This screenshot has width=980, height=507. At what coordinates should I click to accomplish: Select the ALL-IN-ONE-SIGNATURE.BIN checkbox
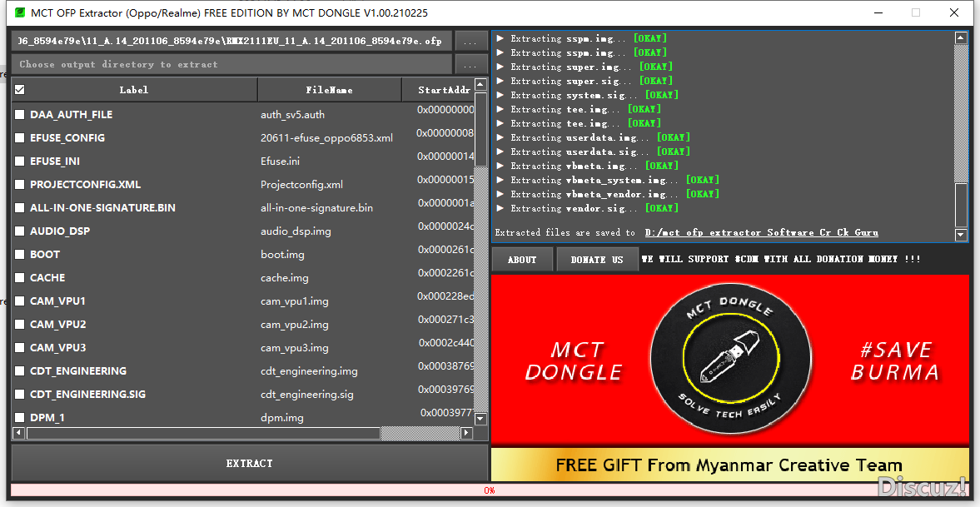tap(20, 207)
